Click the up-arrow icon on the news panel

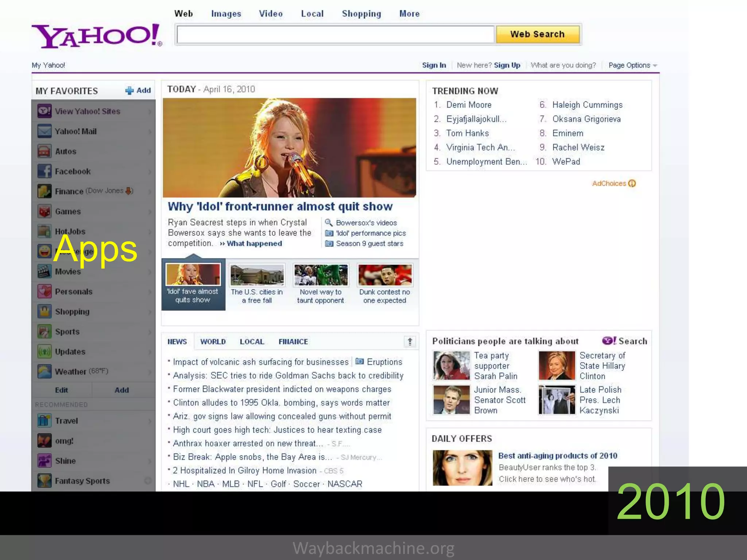click(410, 342)
